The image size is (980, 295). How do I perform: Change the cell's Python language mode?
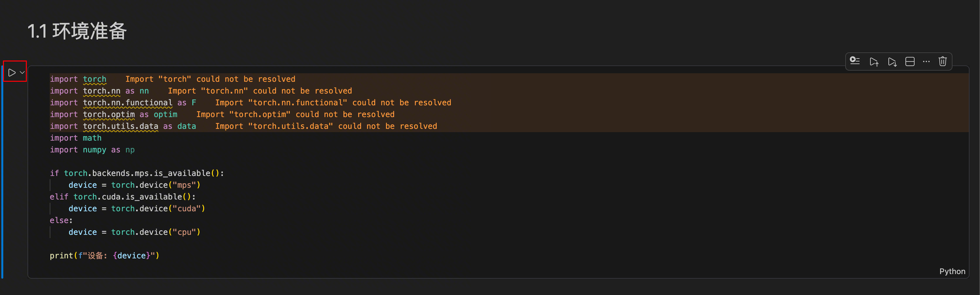[x=952, y=271]
